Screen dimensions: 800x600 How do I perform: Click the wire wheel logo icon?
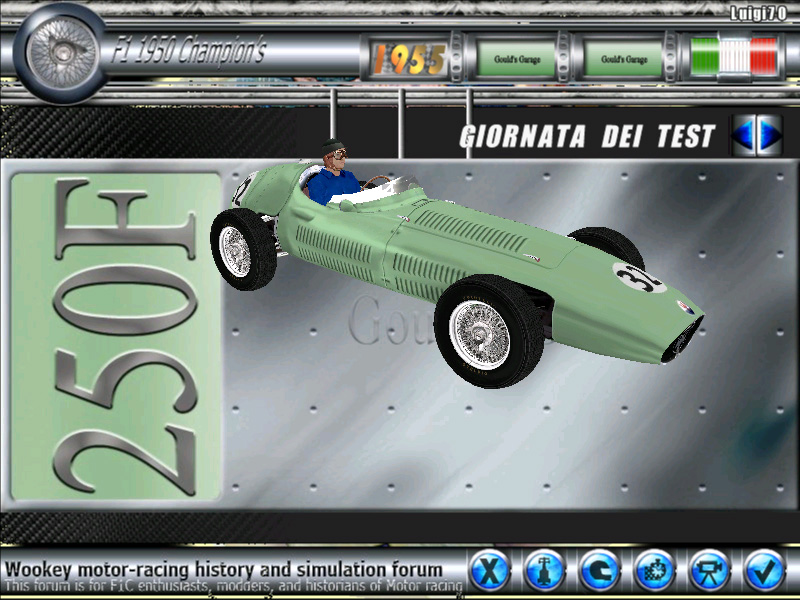62,52
